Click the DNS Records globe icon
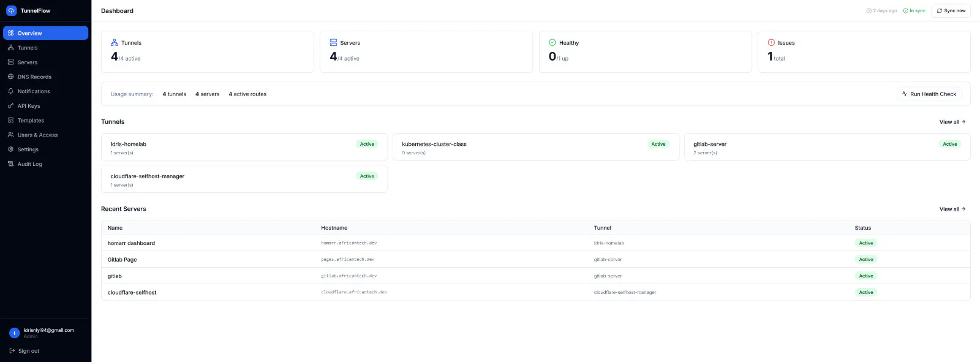The height and width of the screenshot is (362, 980). 10,77
